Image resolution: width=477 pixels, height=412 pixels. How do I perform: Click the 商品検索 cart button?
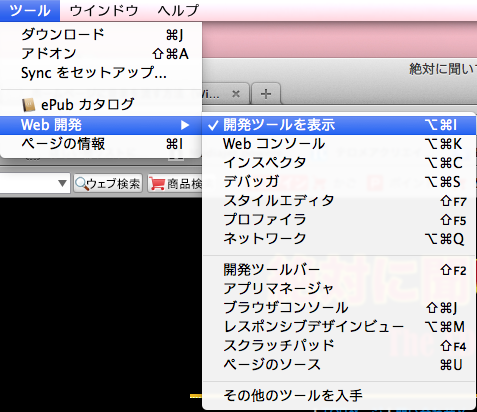click(x=176, y=183)
